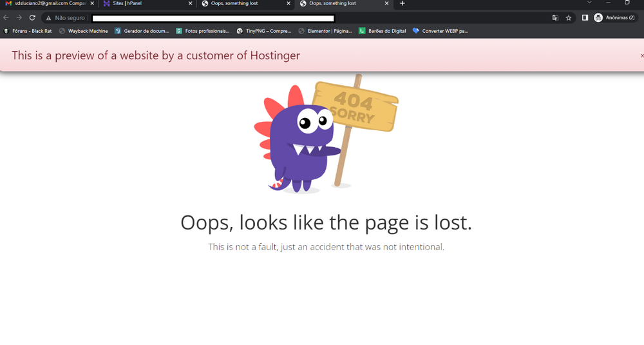The height and width of the screenshot is (345, 644).
Task: Open the Wayback Machine bookmark
Action: [83, 31]
